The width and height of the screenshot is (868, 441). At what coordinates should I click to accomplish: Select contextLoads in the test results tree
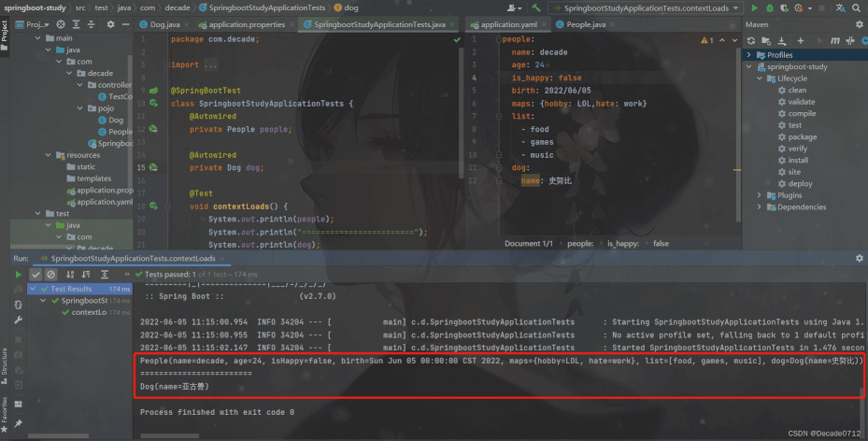(x=89, y=312)
